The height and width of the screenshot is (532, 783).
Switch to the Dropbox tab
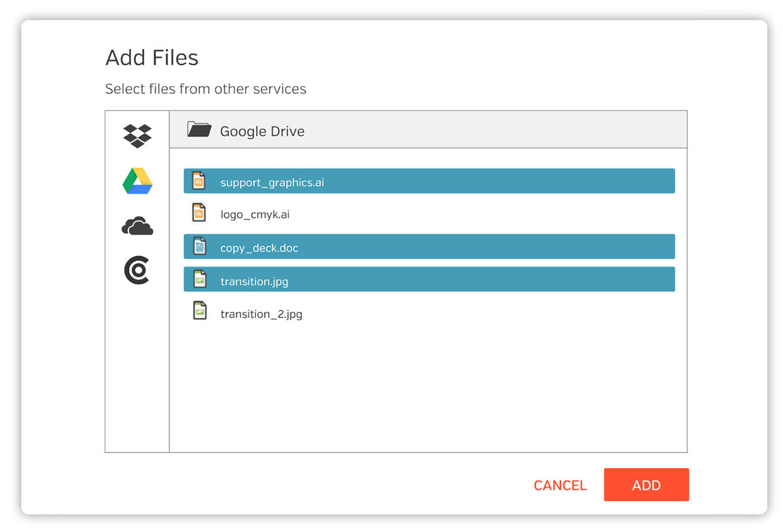point(137,136)
